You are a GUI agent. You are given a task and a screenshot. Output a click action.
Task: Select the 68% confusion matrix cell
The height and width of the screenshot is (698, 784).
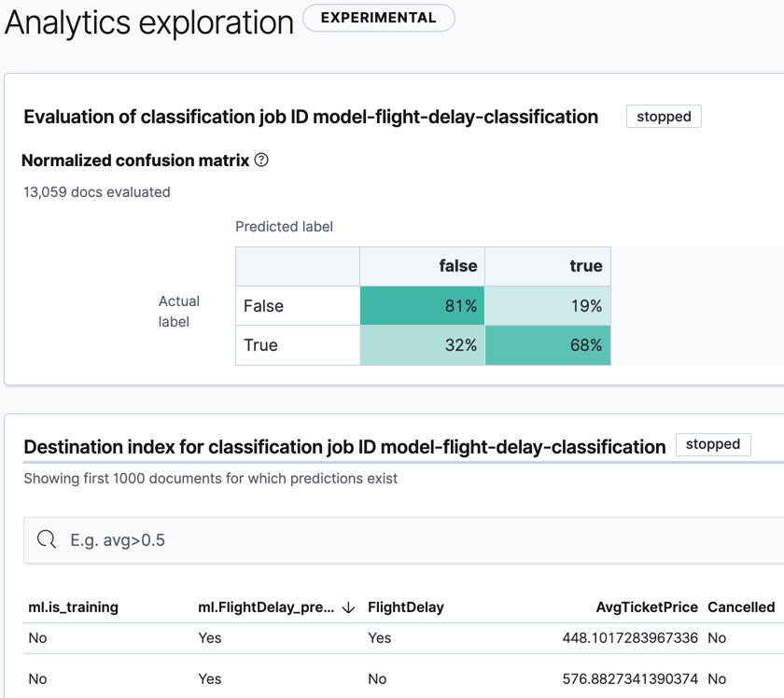click(548, 345)
